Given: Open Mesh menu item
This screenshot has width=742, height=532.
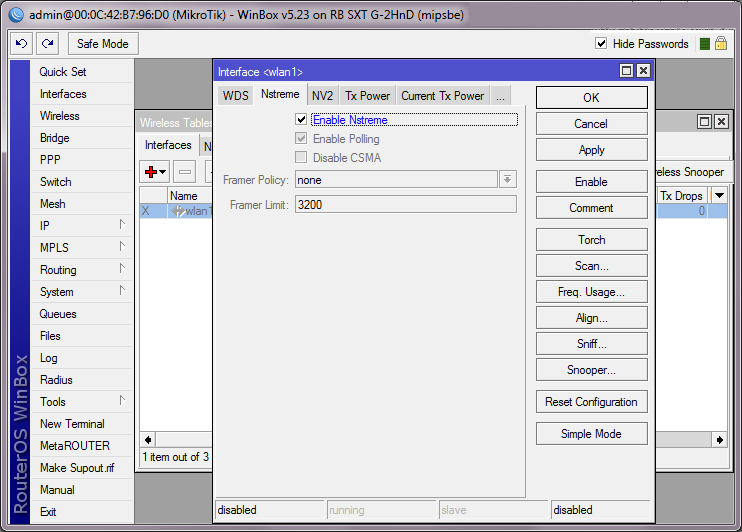Looking at the screenshot, I should 81,204.
